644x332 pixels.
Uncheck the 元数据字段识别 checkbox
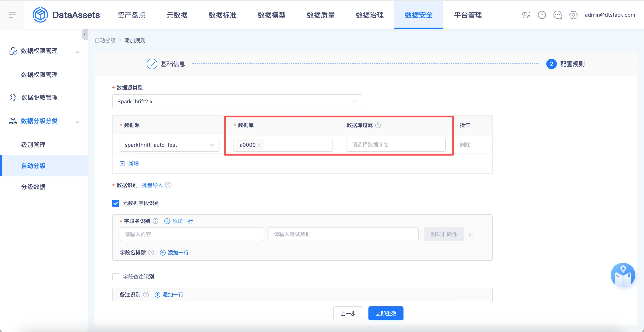115,203
